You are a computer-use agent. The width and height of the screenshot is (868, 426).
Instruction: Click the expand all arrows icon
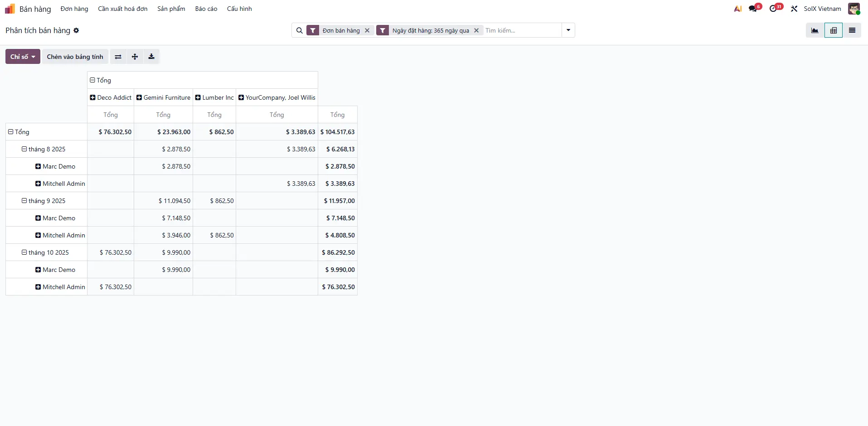coord(135,57)
